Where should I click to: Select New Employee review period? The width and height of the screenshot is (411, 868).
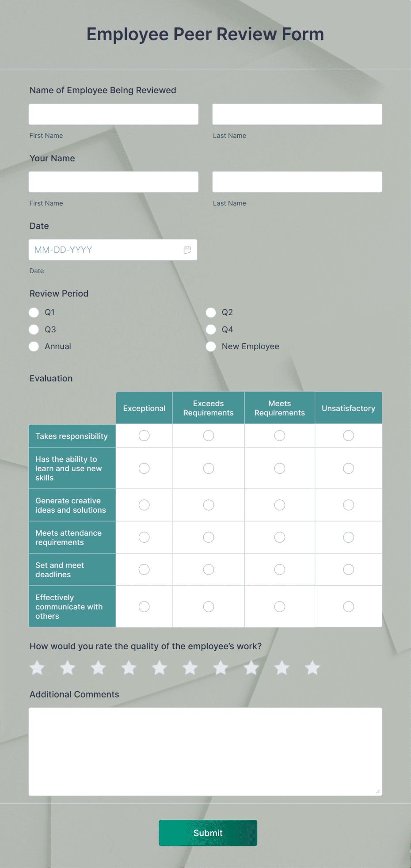(x=210, y=346)
